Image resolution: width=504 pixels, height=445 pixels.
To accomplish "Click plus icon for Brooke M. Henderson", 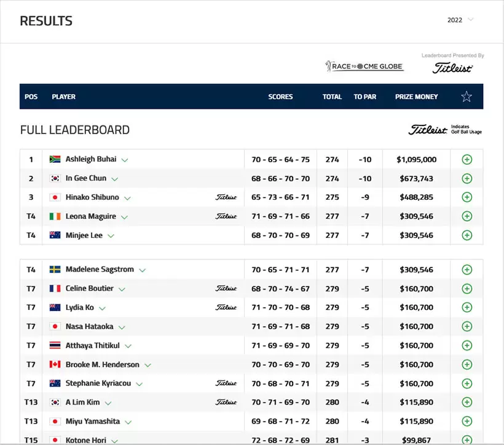I will [467, 365].
